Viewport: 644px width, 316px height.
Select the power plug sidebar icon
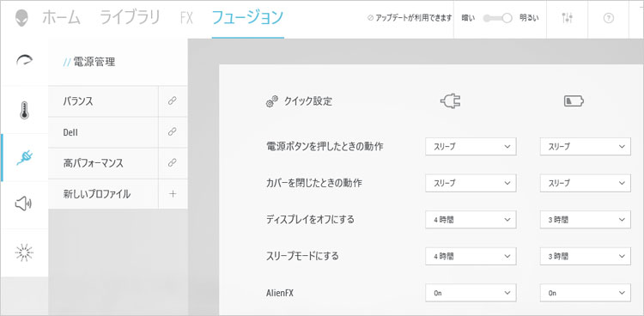click(24, 157)
